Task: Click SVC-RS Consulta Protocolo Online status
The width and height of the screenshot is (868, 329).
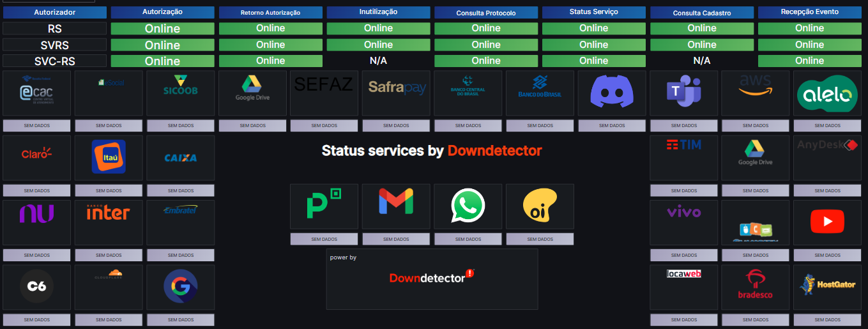Action: [486, 61]
